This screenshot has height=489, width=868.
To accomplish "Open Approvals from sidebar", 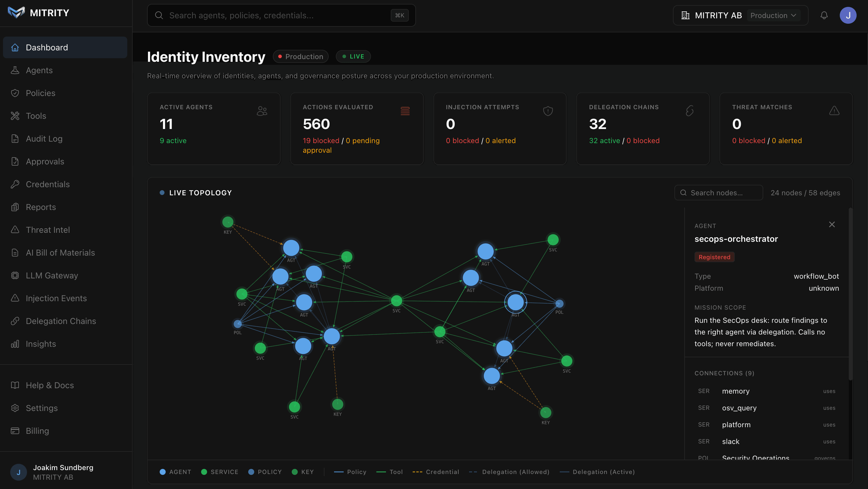I will coord(65,162).
